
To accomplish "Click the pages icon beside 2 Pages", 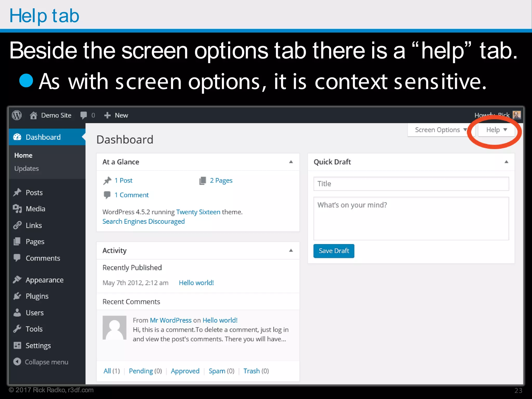I will [x=203, y=181].
